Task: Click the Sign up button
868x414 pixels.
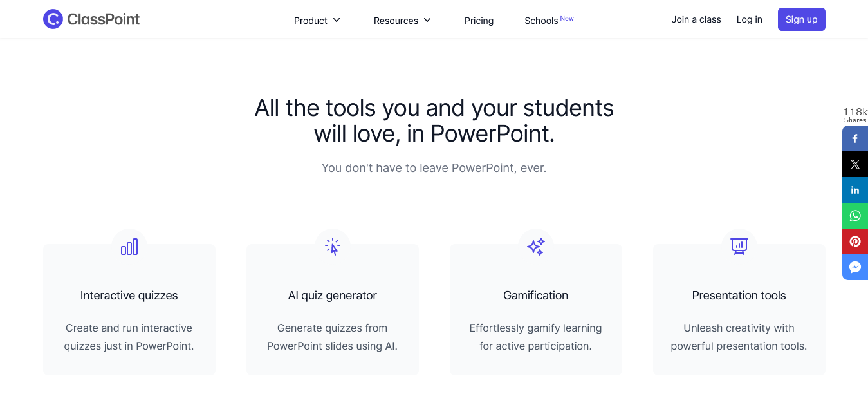Action: point(802,19)
